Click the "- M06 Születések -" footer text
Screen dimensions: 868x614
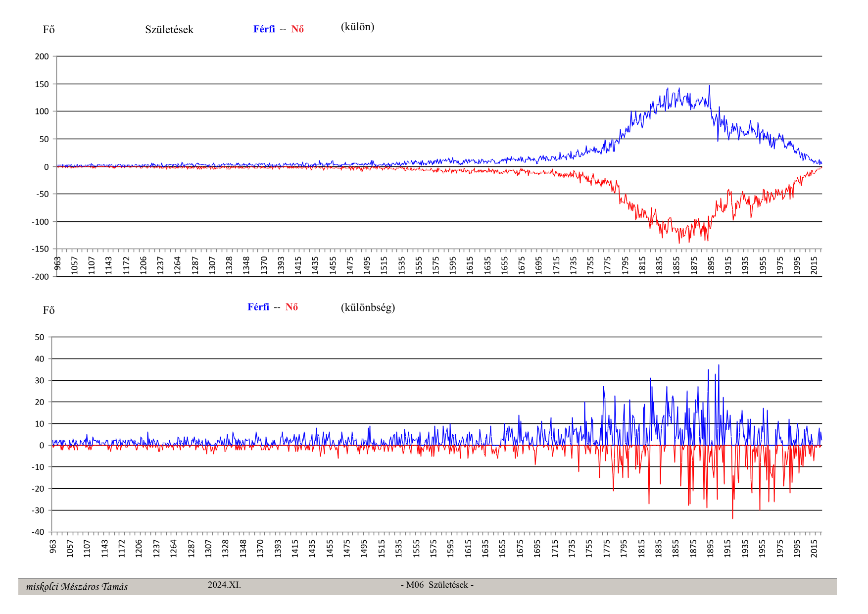point(437,585)
